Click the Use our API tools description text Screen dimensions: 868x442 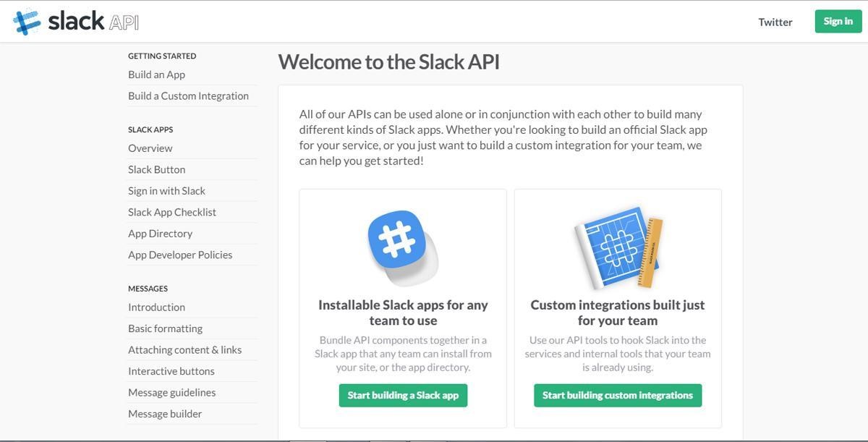[618, 354]
